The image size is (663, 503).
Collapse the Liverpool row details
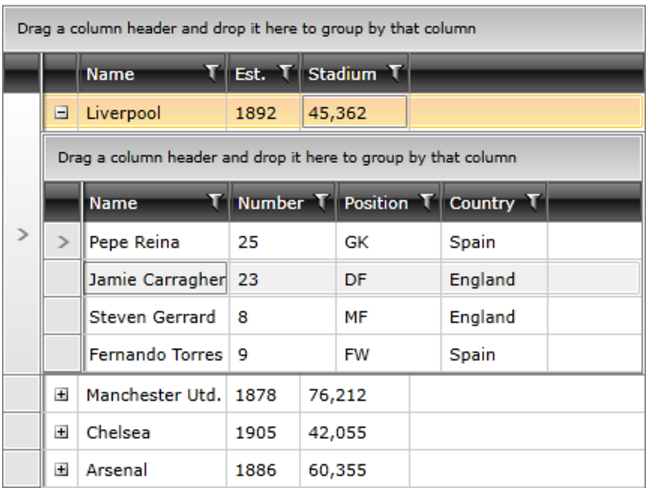(x=61, y=114)
